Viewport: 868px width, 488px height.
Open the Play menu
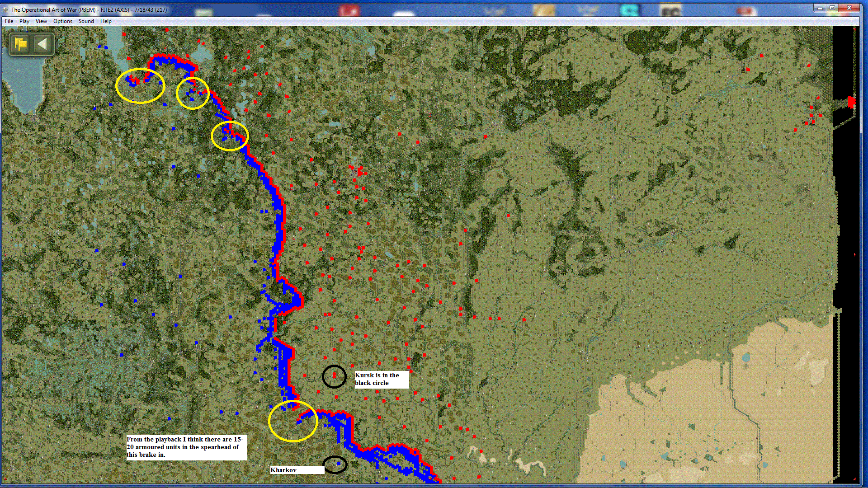24,21
